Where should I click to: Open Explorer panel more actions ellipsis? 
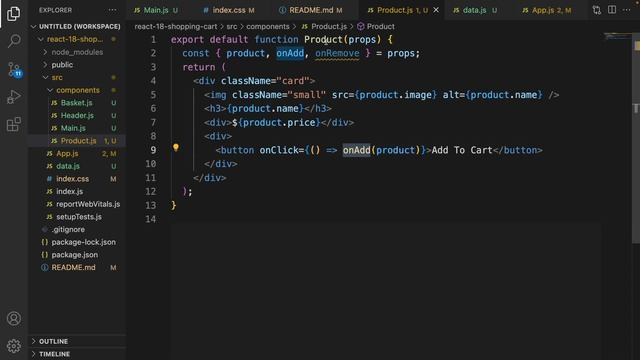(112, 10)
